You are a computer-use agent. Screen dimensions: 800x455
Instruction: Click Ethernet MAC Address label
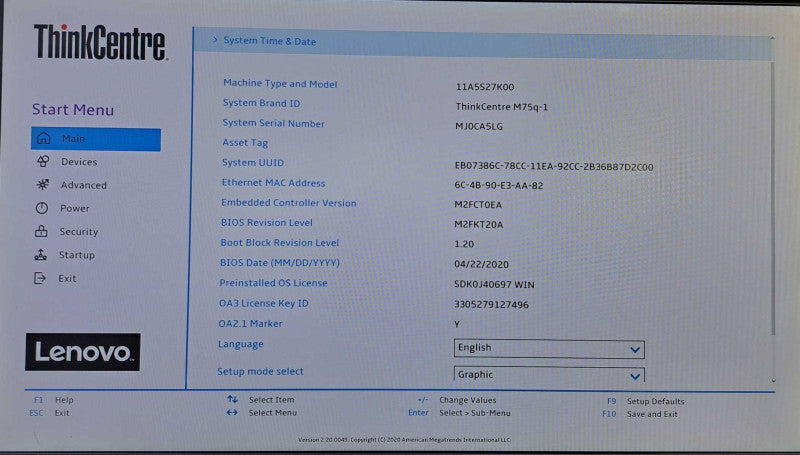coord(273,183)
